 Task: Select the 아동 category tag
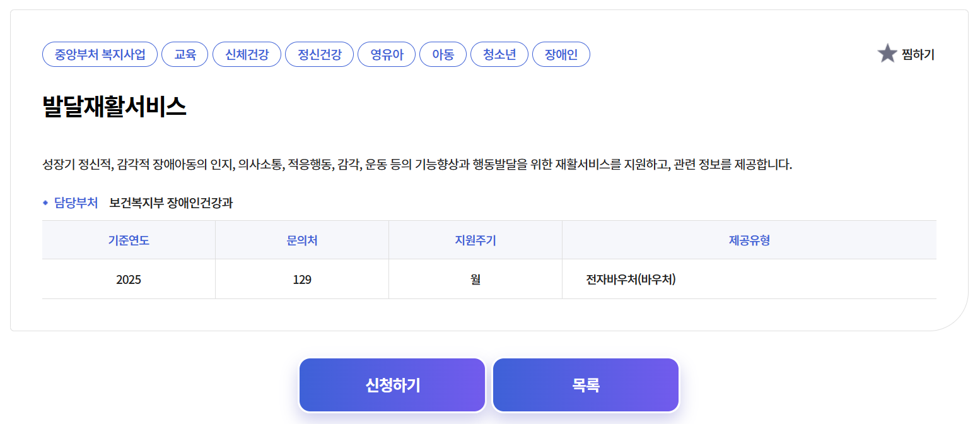[x=443, y=54]
